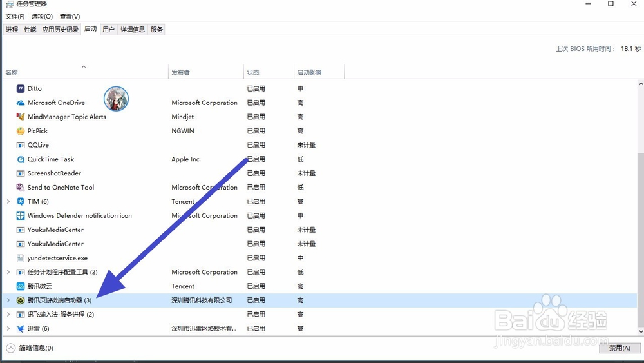Viewport: 644px width, 363px height.
Task: Select the yundetectservice.exe 已启用 status cell
Action: point(256,258)
